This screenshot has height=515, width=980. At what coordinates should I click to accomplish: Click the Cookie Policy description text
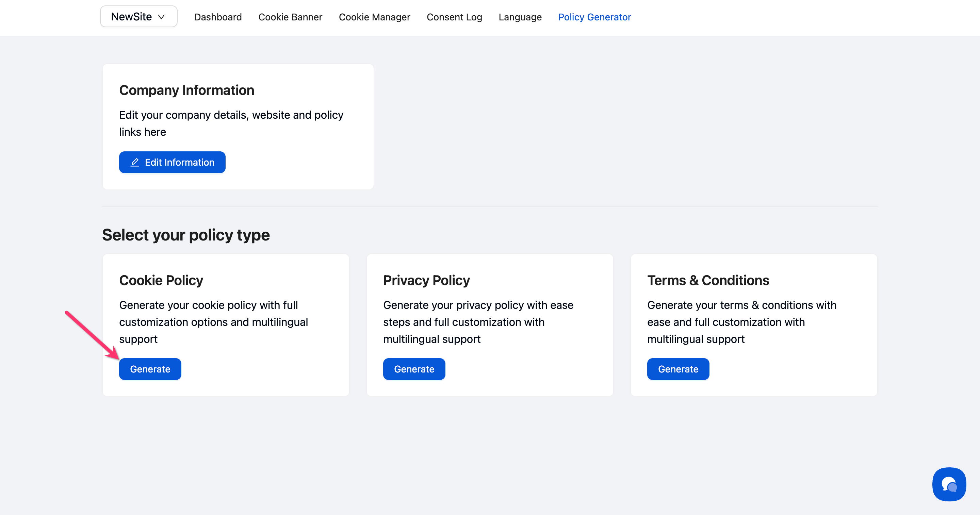(x=213, y=322)
